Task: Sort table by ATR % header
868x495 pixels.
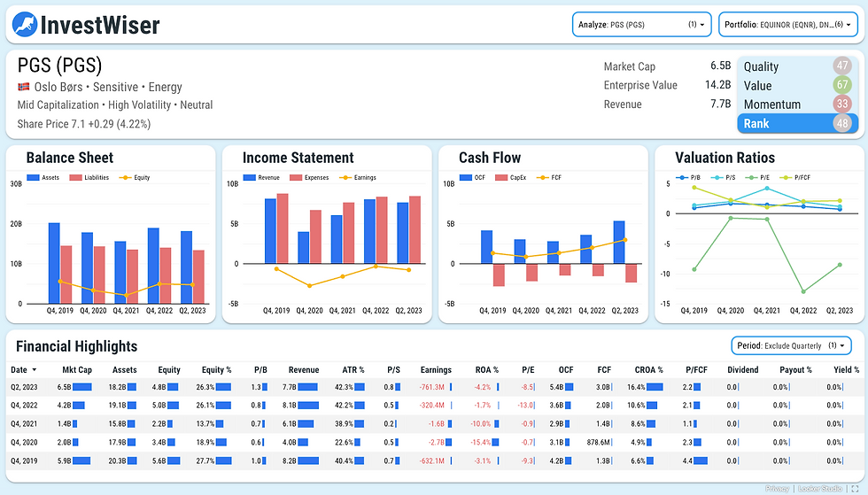Action: click(353, 370)
